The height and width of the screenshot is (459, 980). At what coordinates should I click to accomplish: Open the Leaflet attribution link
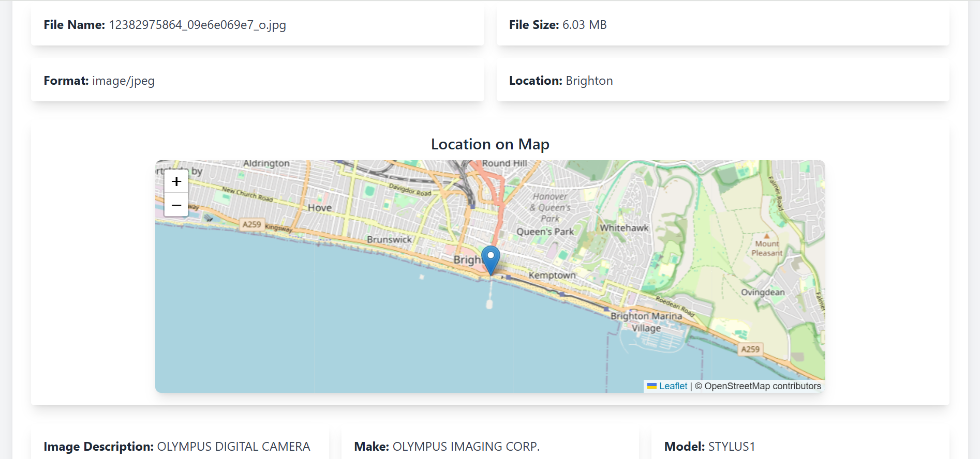point(673,386)
